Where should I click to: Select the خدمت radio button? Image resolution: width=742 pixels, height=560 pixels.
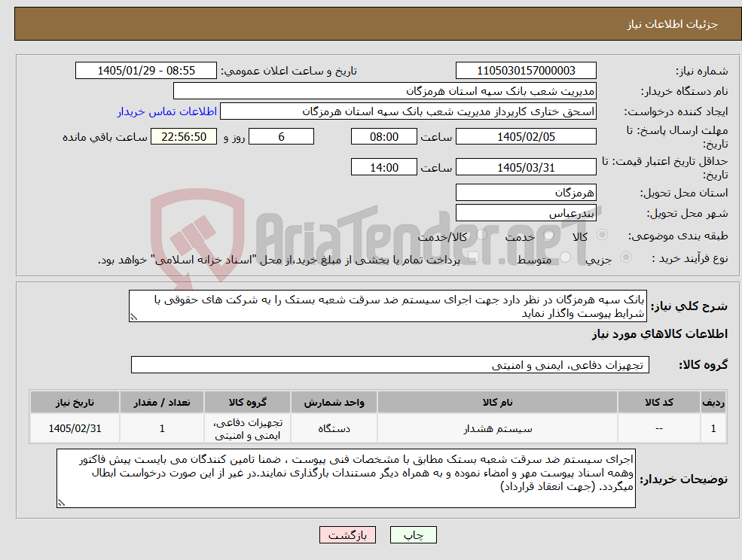(x=548, y=235)
